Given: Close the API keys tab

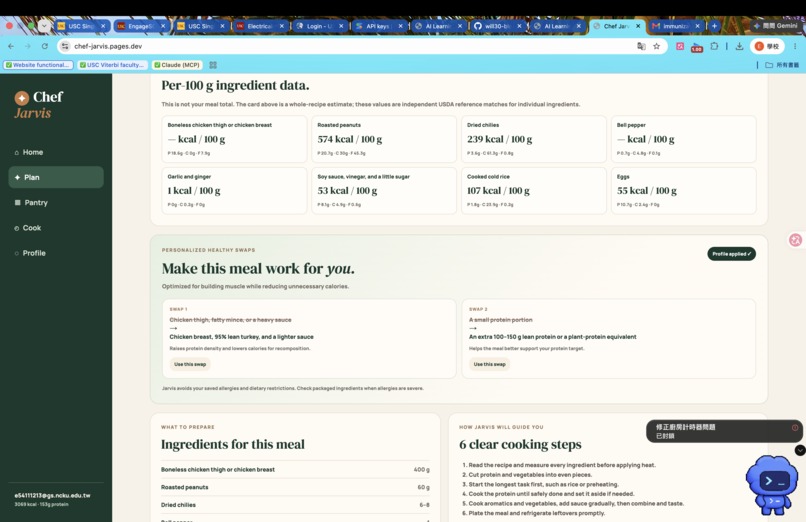Looking at the screenshot, I should click(x=400, y=26).
